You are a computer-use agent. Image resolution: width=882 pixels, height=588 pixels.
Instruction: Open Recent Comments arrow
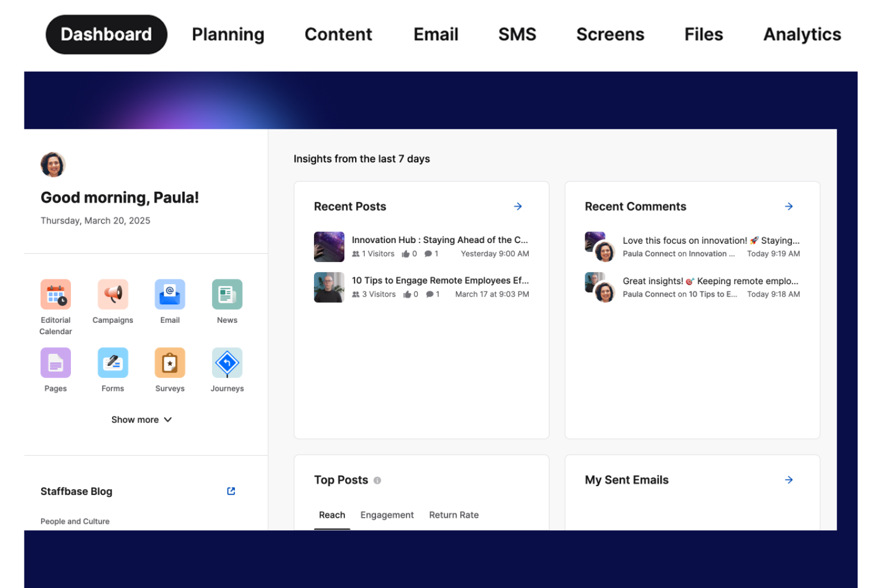click(x=789, y=206)
